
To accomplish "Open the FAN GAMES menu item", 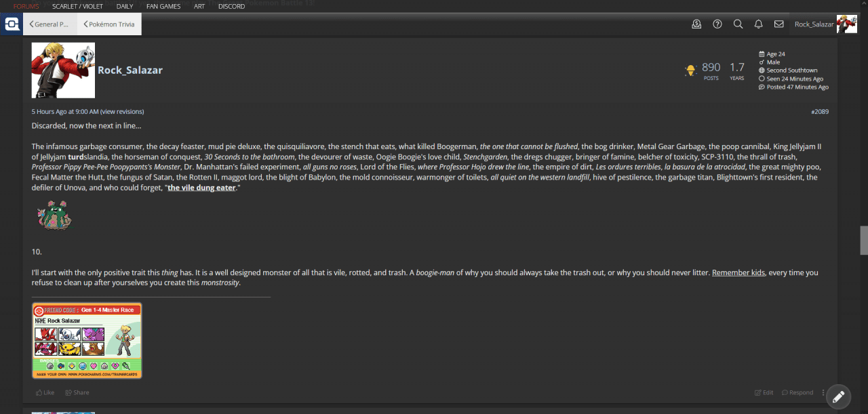I will click(163, 6).
